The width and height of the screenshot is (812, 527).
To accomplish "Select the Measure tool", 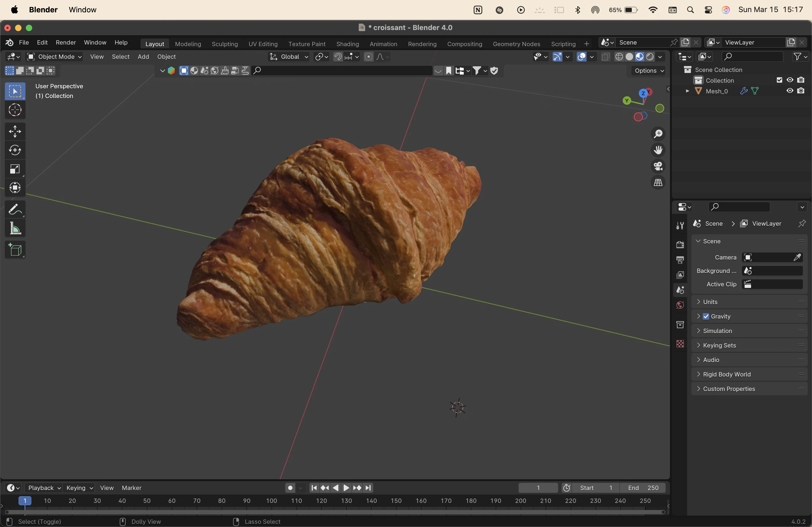I will pyautogui.click(x=15, y=228).
